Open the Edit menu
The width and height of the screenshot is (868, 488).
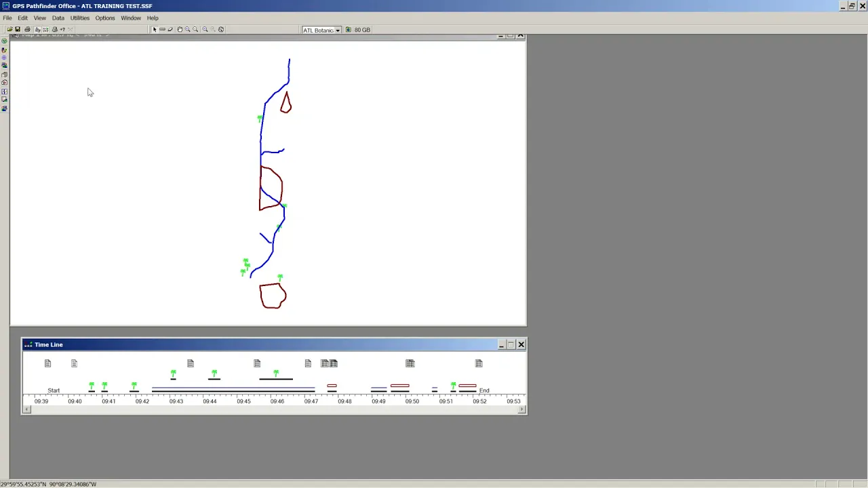click(x=22, y=18)
